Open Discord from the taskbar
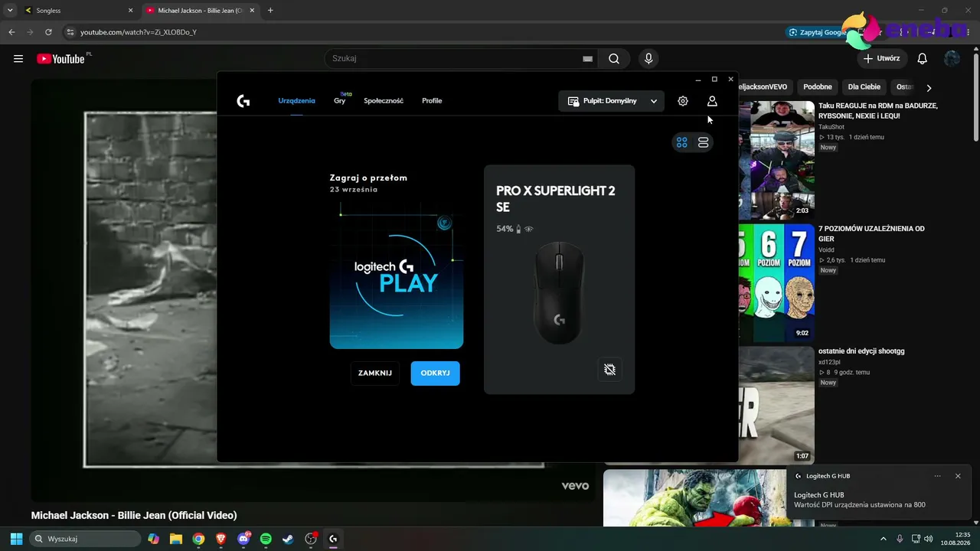Image resolution: width=980 pixels, height=551 pixels. pyautogui.click(x=243, y=539)
